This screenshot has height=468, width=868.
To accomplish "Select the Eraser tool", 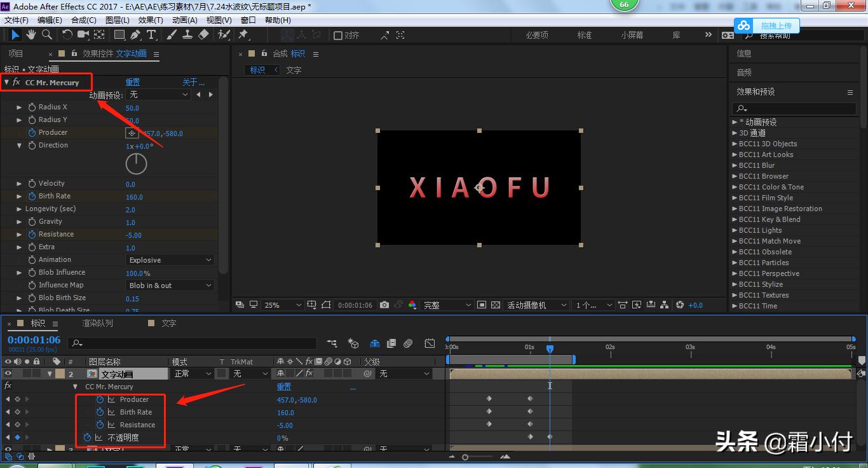I will tap(203, 35).
